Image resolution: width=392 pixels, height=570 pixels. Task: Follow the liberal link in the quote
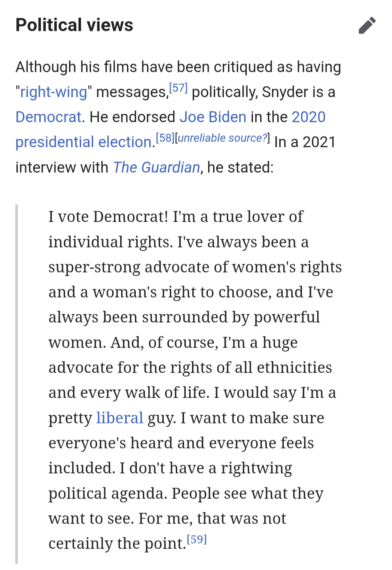[119, 418]
